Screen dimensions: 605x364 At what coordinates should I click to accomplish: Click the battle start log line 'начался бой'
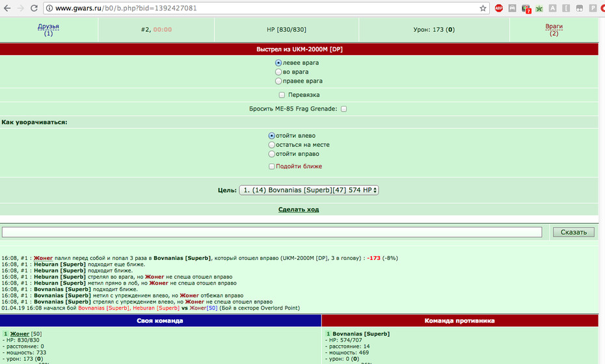(150, 308)
